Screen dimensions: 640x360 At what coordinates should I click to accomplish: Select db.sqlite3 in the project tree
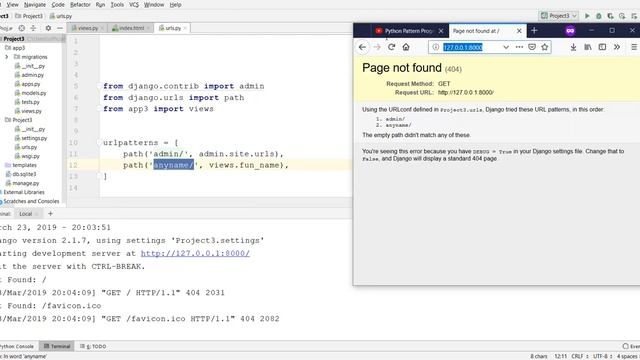[21, 174]
